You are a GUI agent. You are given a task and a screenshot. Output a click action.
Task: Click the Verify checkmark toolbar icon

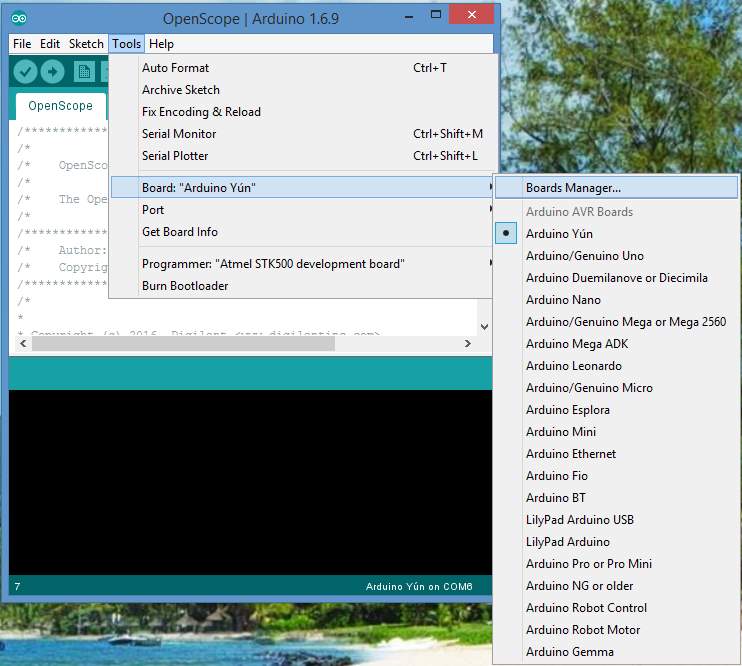[25, 72]
